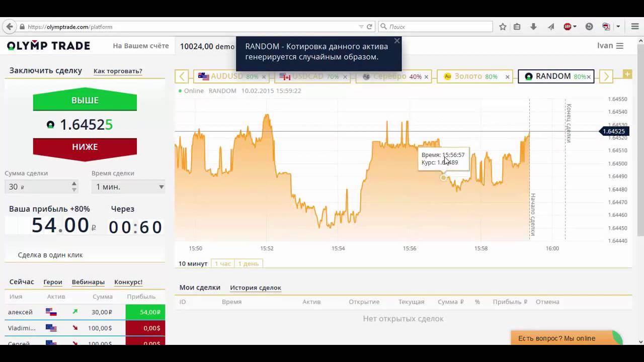Click the алексей trader row
The height and width of the screenshot is (362, 644).
tap(85, 312)
